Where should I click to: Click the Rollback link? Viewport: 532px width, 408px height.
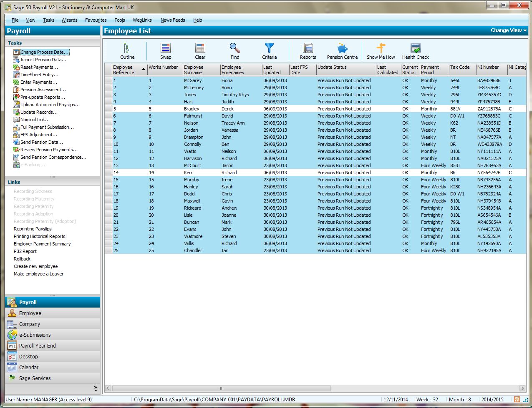tap(22, 259)
